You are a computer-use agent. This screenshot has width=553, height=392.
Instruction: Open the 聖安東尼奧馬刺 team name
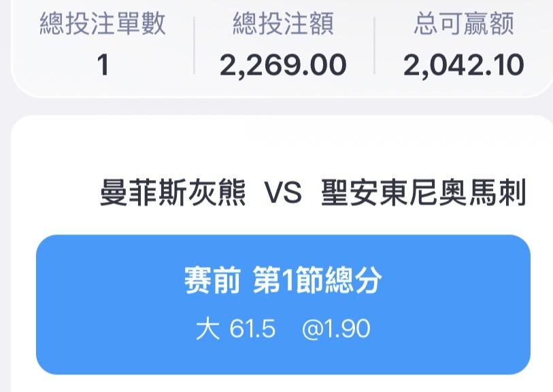[424, 194]
